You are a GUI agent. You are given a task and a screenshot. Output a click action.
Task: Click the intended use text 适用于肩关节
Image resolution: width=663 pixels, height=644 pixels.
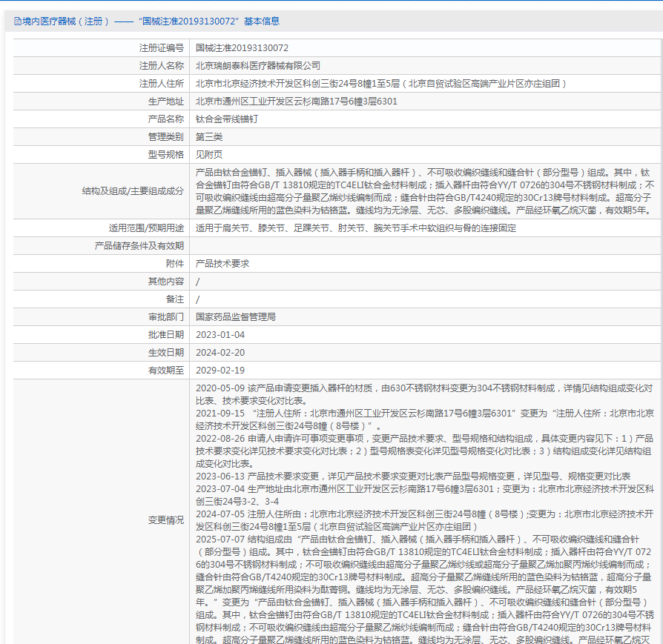click(355, 228)
